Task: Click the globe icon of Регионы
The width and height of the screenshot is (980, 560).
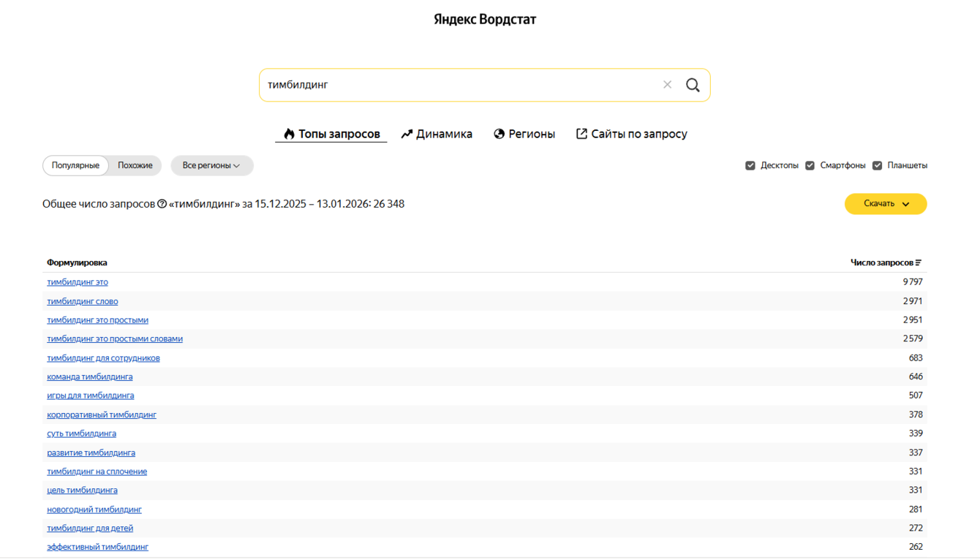Action: point(500,134)
